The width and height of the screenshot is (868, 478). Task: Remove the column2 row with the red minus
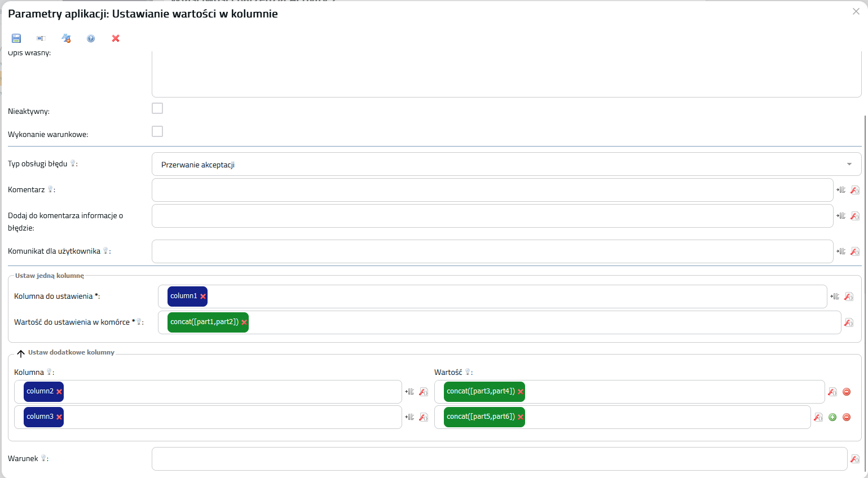point(847,392)
